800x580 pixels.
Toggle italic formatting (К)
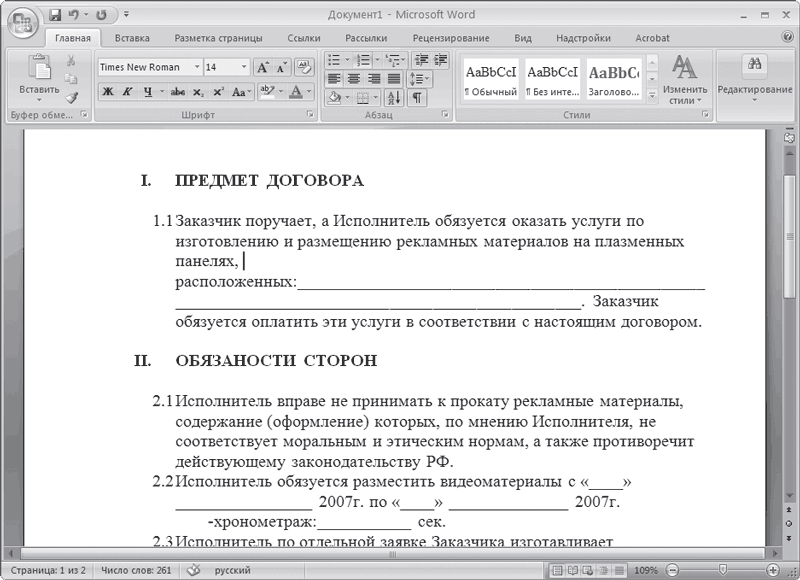[x=128, y=92]
